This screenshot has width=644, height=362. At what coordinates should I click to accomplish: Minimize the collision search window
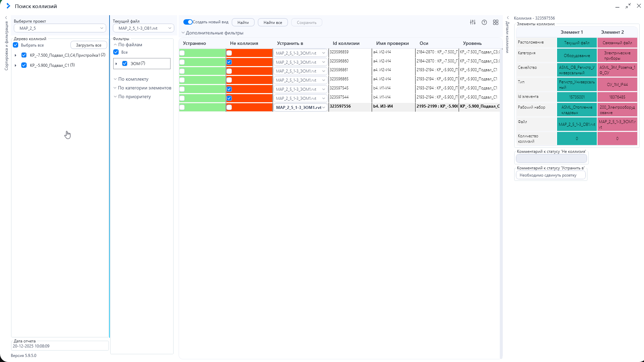click(x=617, y=7)
